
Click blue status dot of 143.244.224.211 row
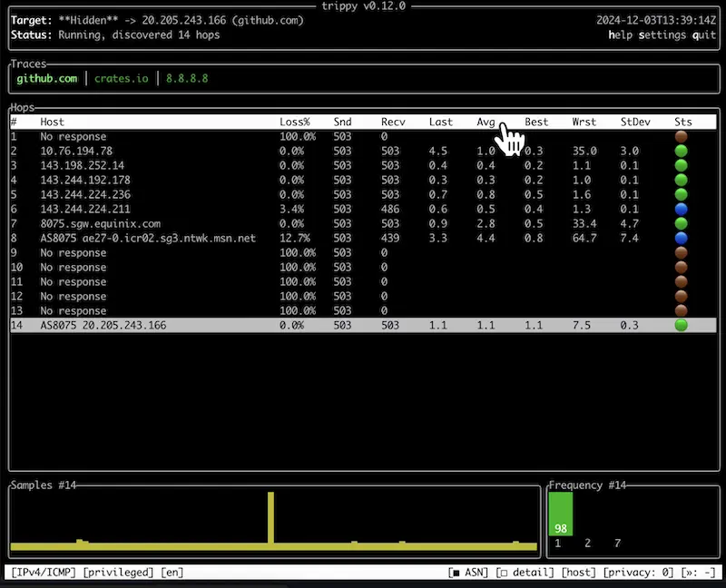pos(681,209)
